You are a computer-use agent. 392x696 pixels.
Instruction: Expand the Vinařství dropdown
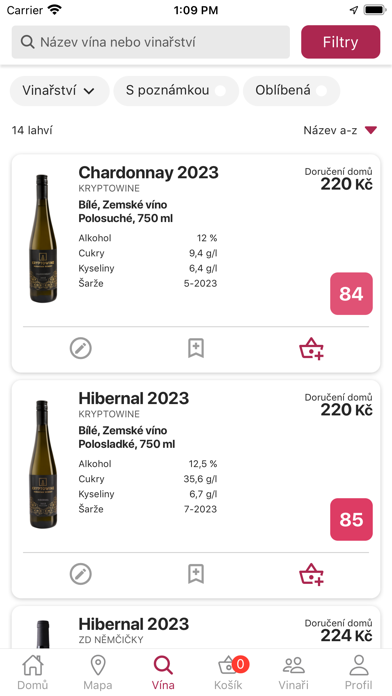click(x=59, y=91)
